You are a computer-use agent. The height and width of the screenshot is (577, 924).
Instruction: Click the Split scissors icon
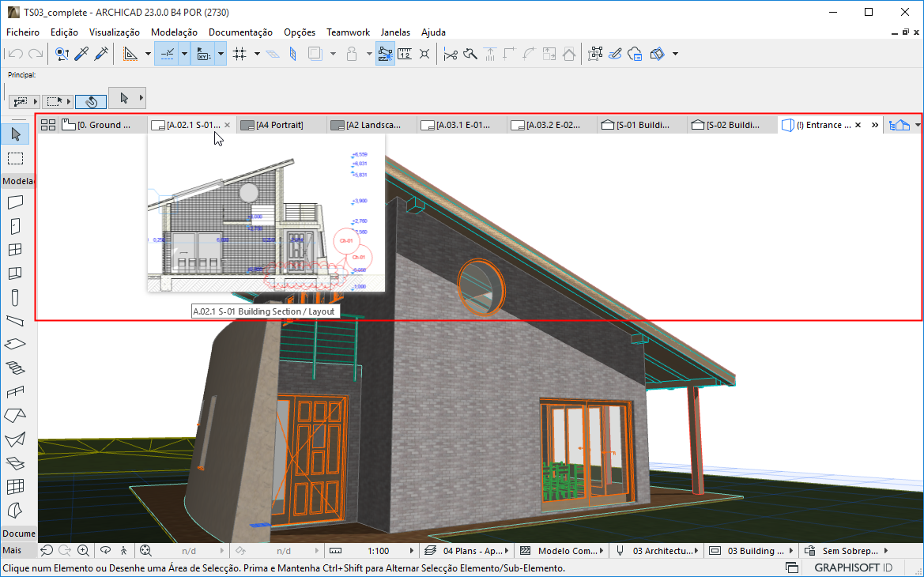(x=451, y=54)
